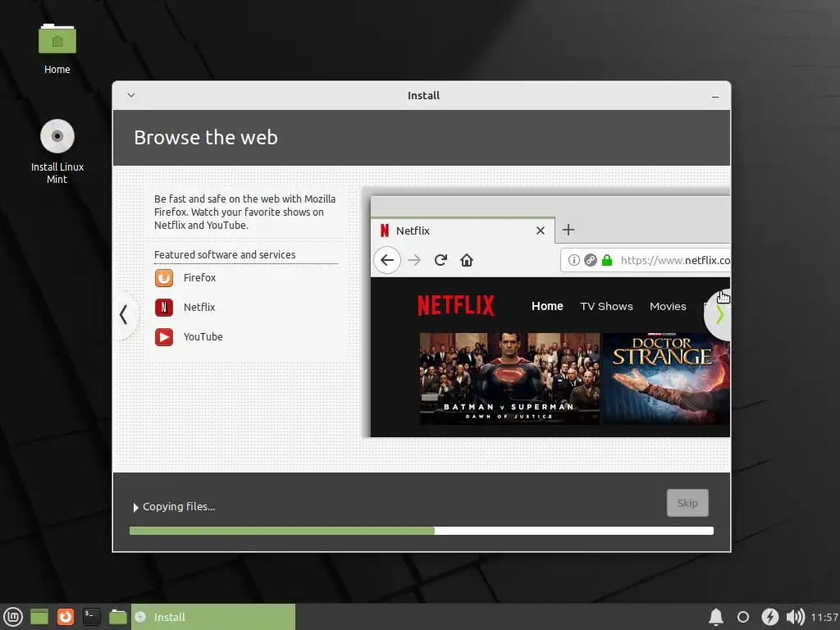
Task: Open the volume control tray icon
Action: pos(796,617)
